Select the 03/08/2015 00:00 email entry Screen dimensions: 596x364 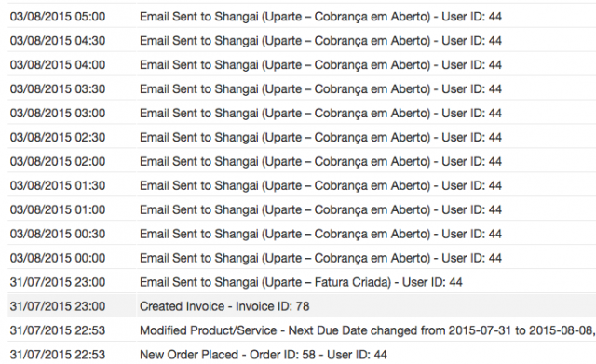pos(320,258)
